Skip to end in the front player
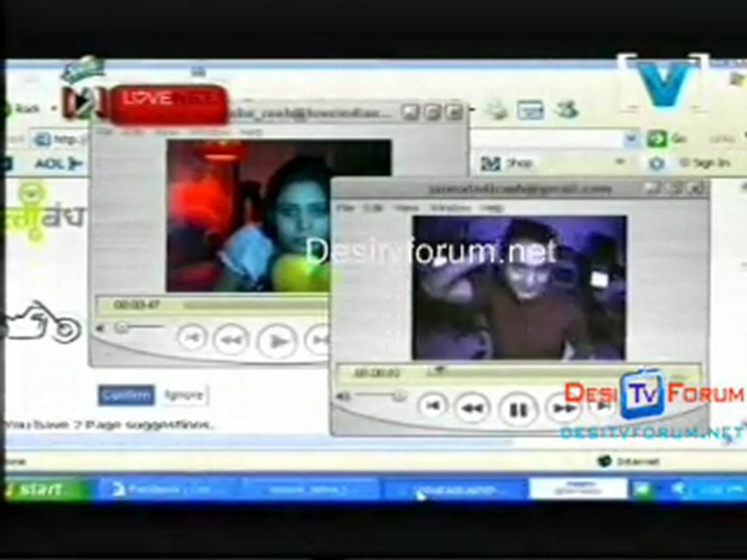 (x=602, y=406)
